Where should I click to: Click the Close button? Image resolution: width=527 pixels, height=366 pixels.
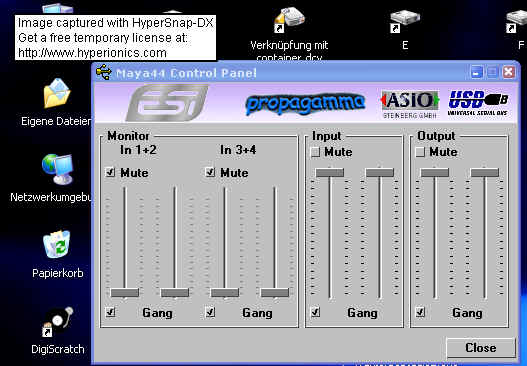click(x=481, y=348)
